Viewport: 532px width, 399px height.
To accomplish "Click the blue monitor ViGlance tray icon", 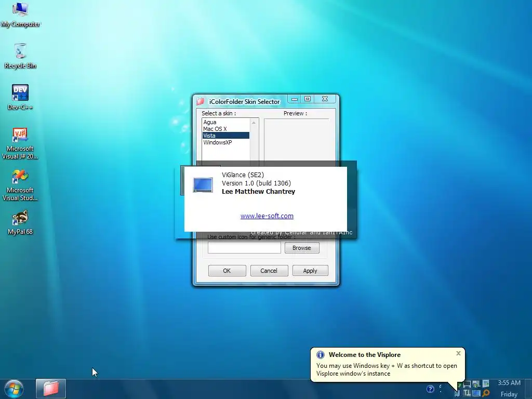I will [476, 393].
